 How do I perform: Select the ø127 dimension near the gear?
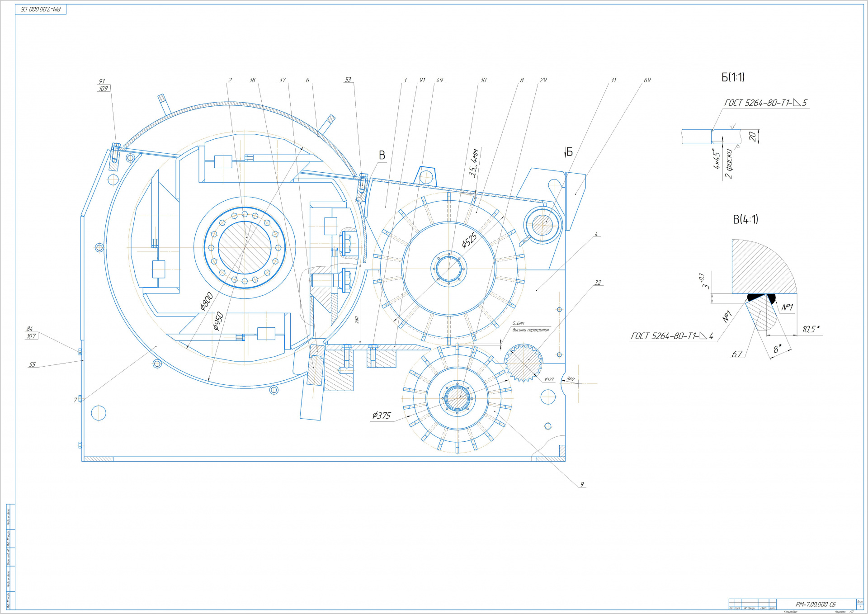point(549,380)
